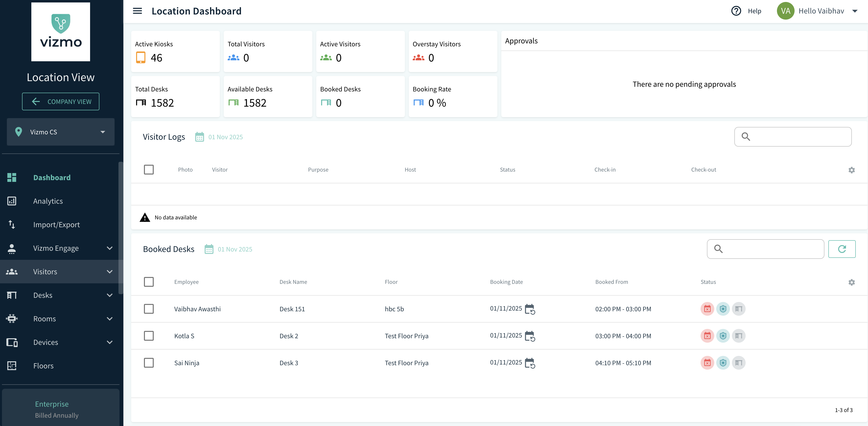
Task: Go to Analytics in sidebar
Action: point(48,201)
